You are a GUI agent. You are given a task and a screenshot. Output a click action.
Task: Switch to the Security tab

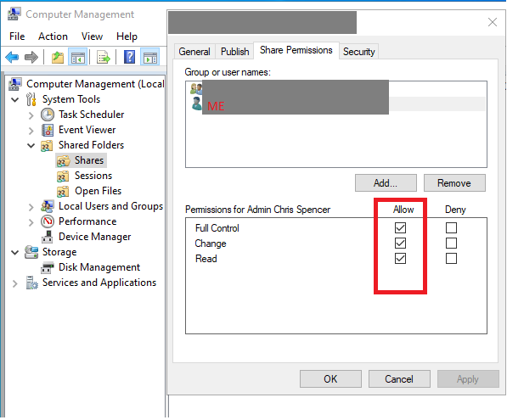coord(359,52)
